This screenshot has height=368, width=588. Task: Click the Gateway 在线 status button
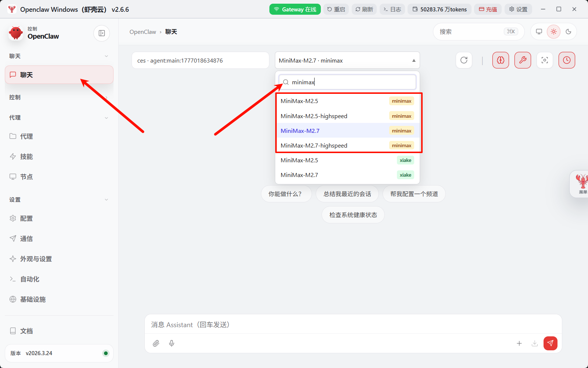coord(295,9)
